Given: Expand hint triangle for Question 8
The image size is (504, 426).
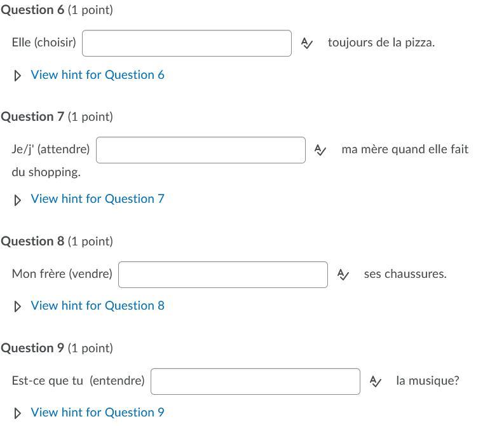Looking at the screenshot, I should [x=18, y=306].
